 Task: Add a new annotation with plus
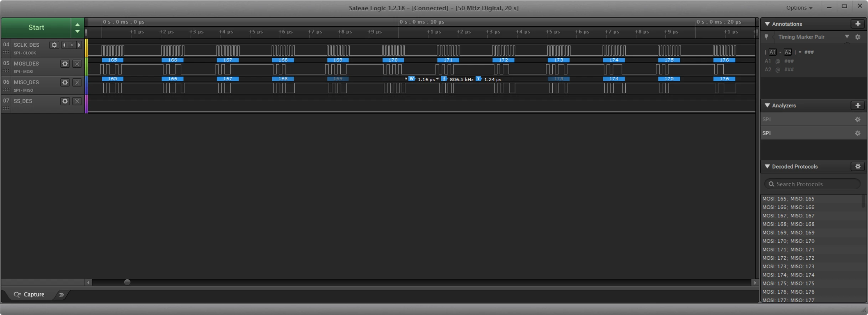click(858, 24)
